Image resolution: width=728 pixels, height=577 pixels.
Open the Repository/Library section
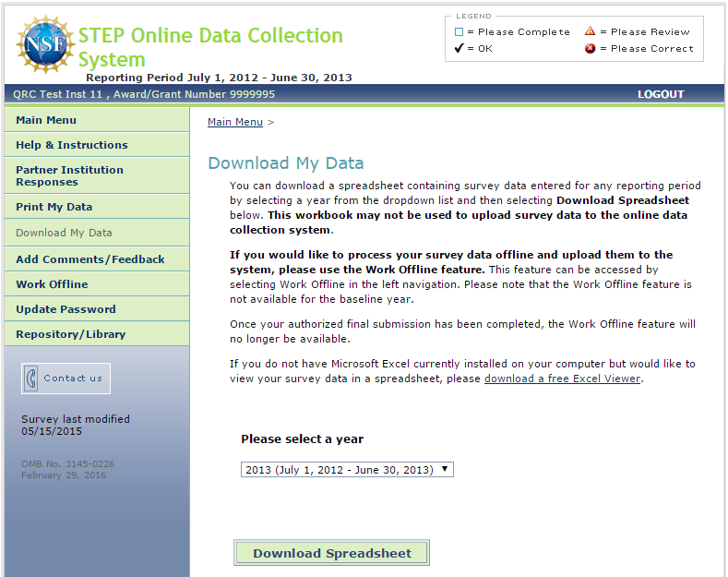click(x=70, y=334)
